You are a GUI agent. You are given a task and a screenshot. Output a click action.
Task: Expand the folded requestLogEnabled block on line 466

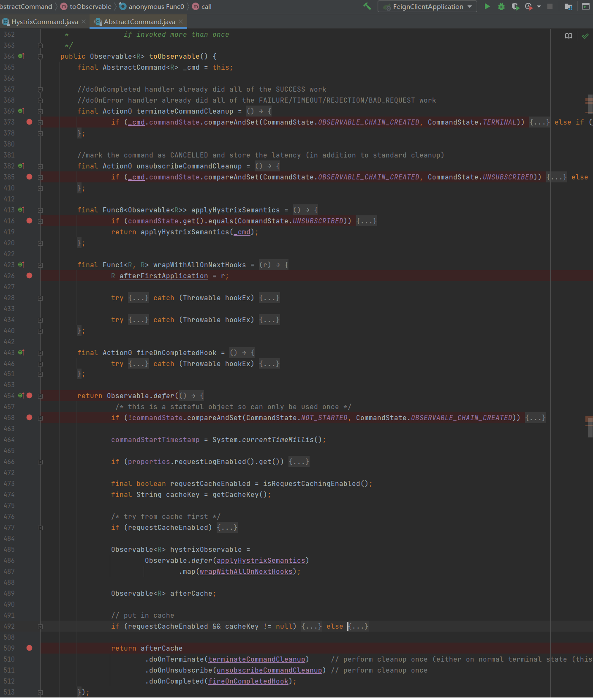pyautogui.click(x=299, y=461)
